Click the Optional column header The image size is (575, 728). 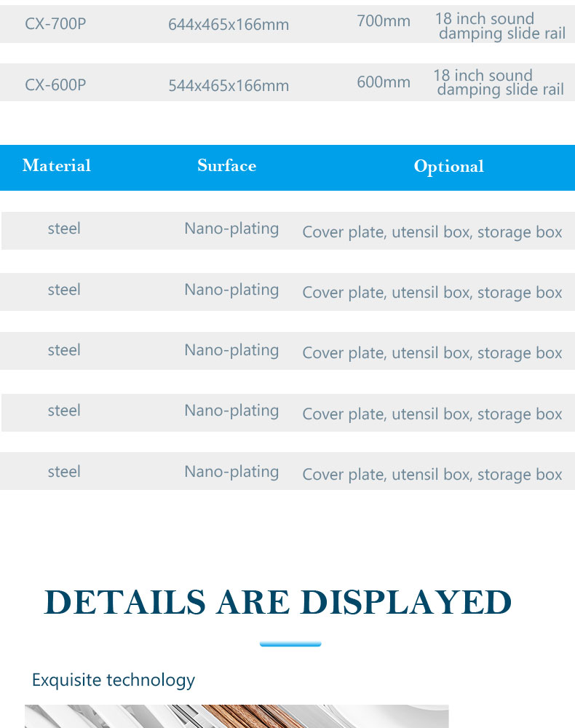point(449,167)
